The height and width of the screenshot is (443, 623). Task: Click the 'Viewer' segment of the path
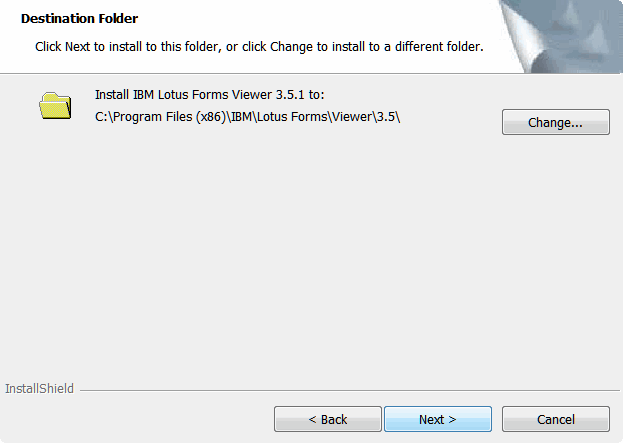point(352,117)
